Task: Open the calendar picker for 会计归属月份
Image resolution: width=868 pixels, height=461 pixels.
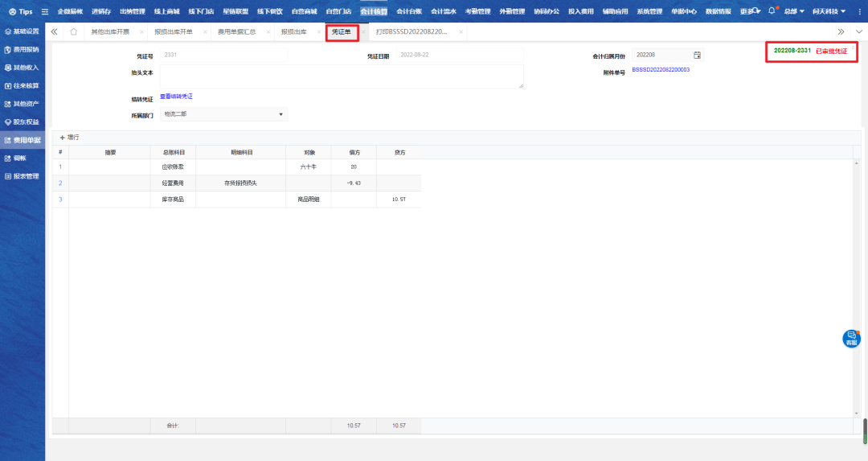Action: tap(698, 55)
